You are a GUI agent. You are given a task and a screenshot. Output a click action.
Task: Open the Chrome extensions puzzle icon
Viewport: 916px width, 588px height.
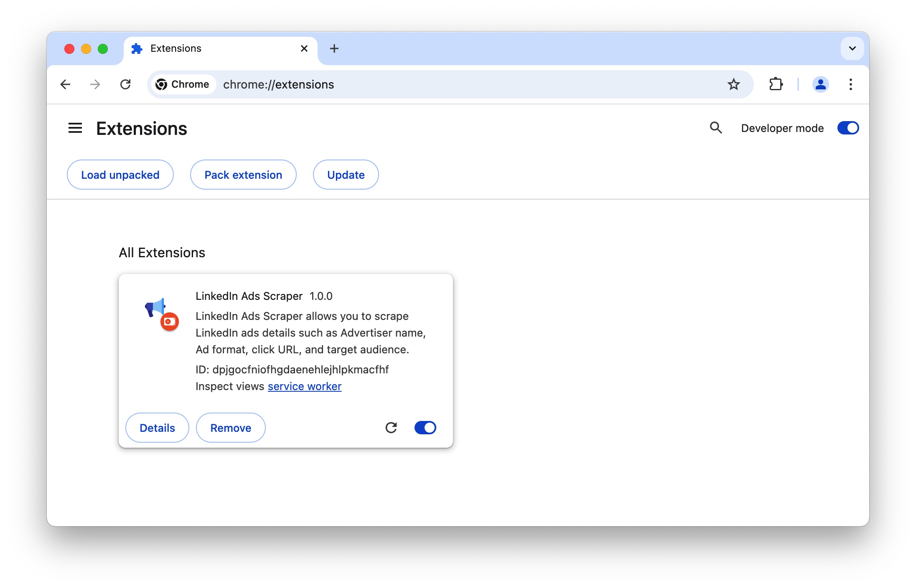[776, 84]
